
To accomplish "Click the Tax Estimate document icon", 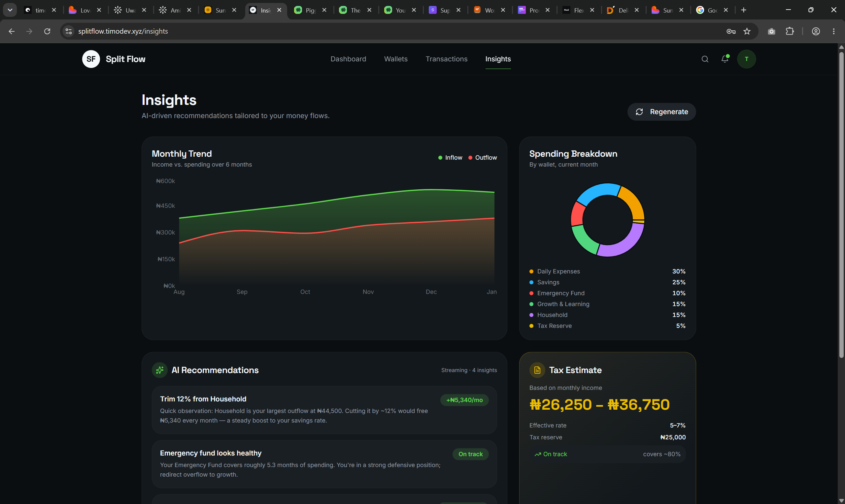I will pyautogui.click(x=537, y=370).
